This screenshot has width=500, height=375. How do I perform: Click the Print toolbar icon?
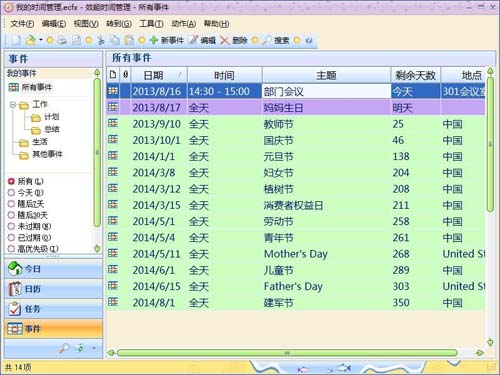click(x=62, y=40)
